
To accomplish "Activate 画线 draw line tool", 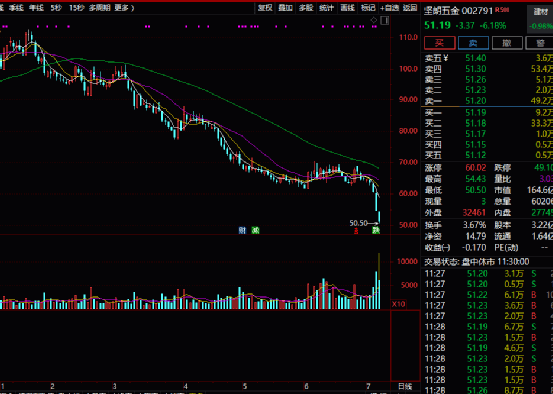I will (347, 8).
